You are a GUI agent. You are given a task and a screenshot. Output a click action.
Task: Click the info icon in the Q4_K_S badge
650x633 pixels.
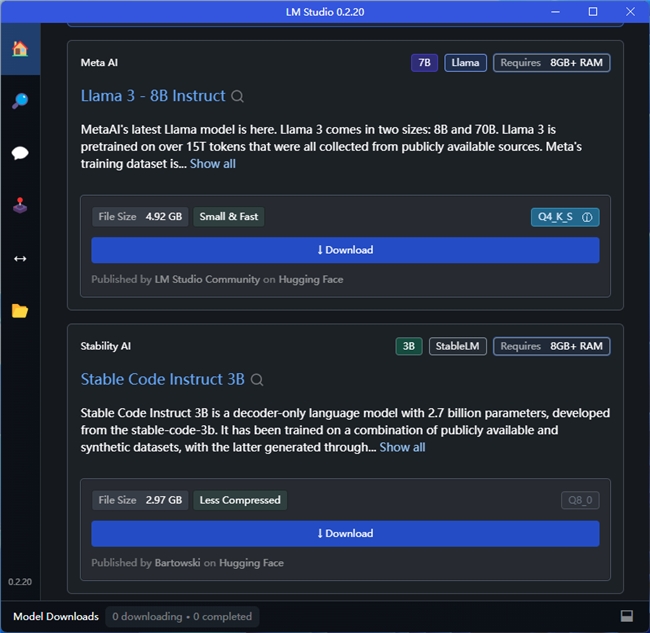click(x=587, y=217)
